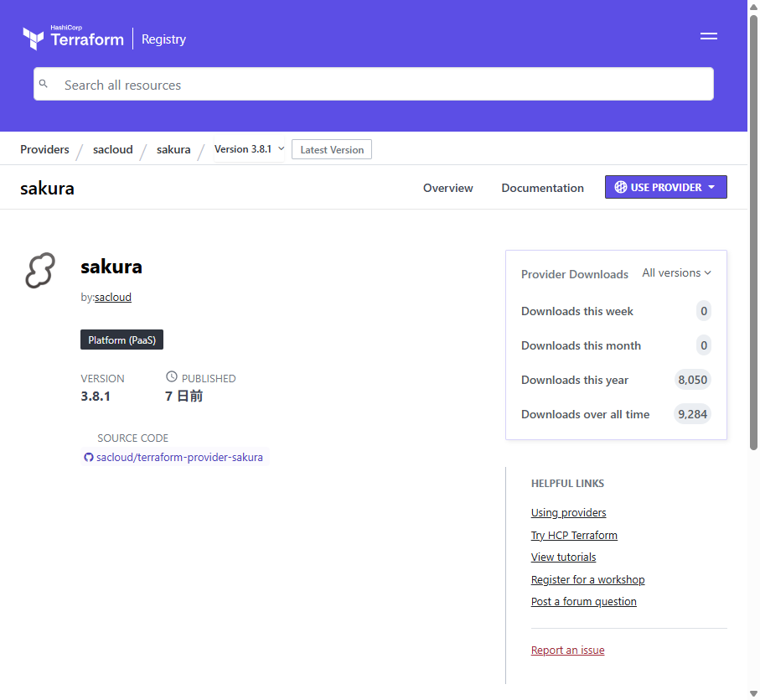760x700 pixels.
Task: Click the version number 3.8.1 text
Action: click(x=96, y=397)
